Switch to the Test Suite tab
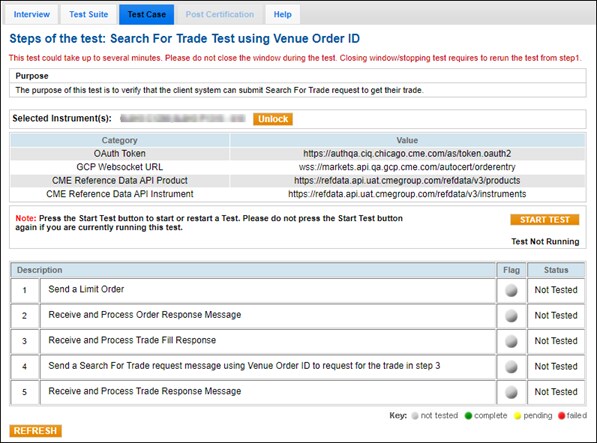597x443 pixels. click(x=89, y=14)
